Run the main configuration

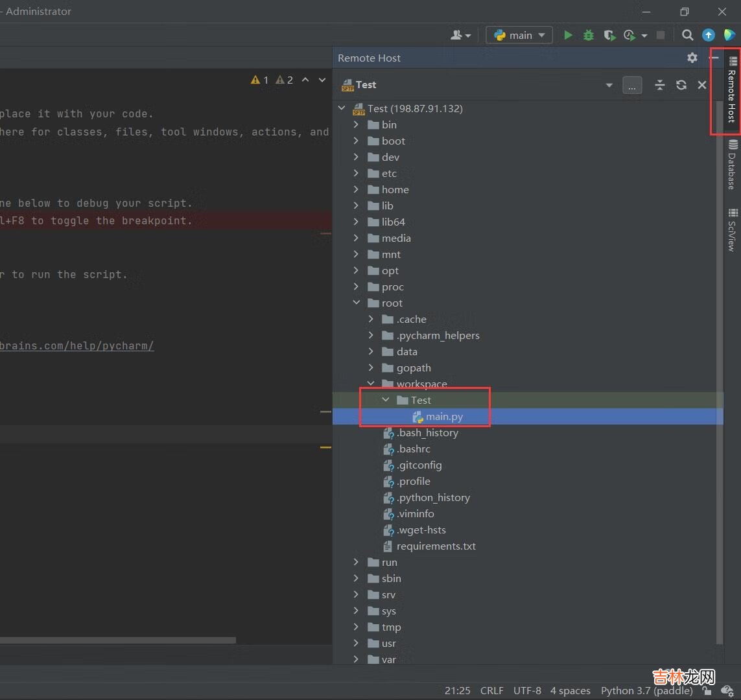(x=568, y=35)
